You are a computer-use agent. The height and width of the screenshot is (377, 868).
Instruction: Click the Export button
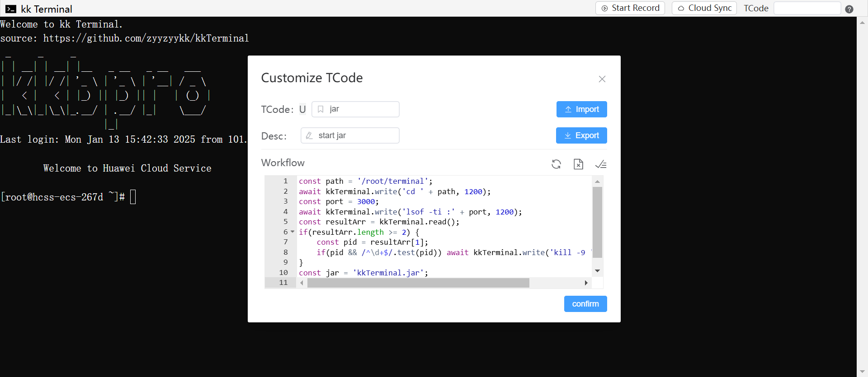point(581,135)
